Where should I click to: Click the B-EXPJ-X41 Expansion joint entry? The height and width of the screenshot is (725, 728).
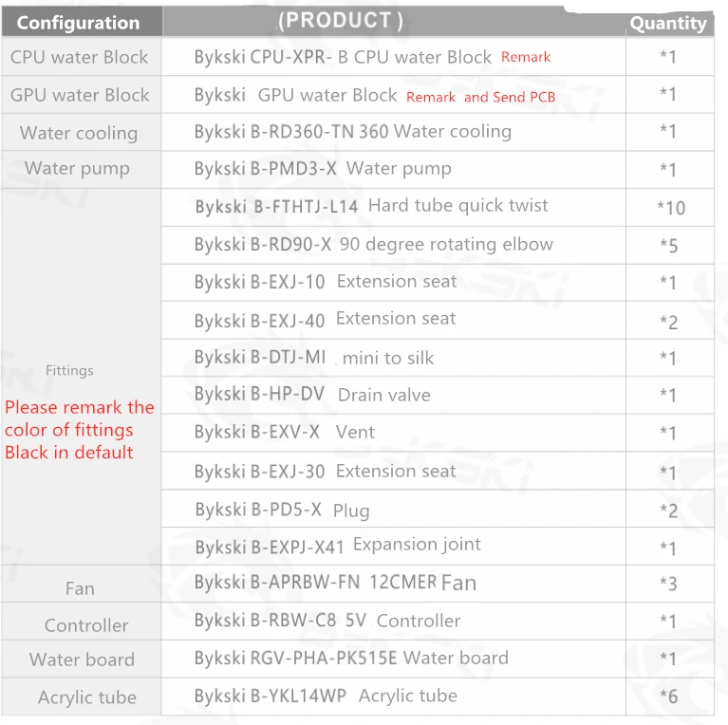click(338, 546)
